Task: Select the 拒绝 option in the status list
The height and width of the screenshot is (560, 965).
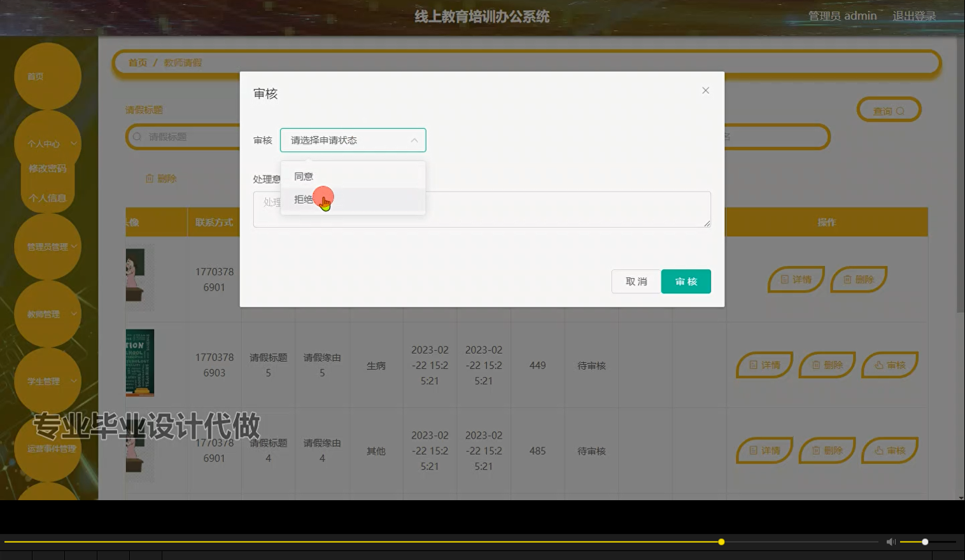Action: click(304, 199)
